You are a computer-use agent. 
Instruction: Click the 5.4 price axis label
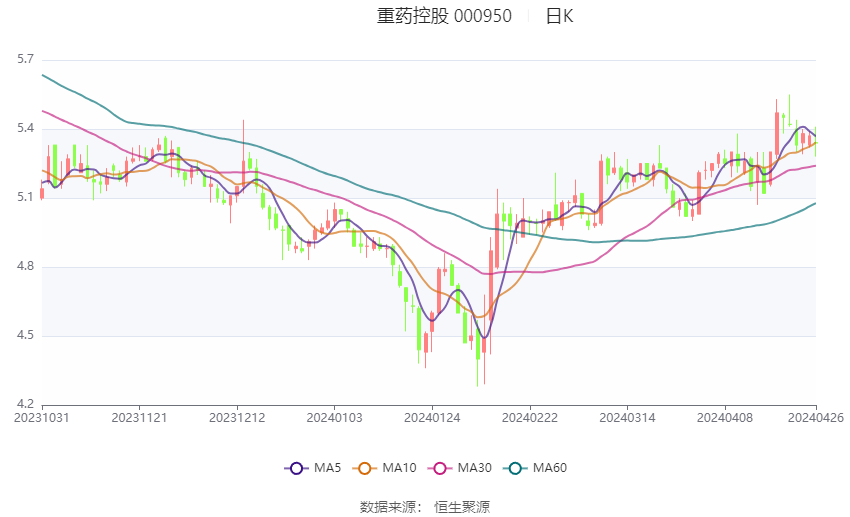pos(25,128)
